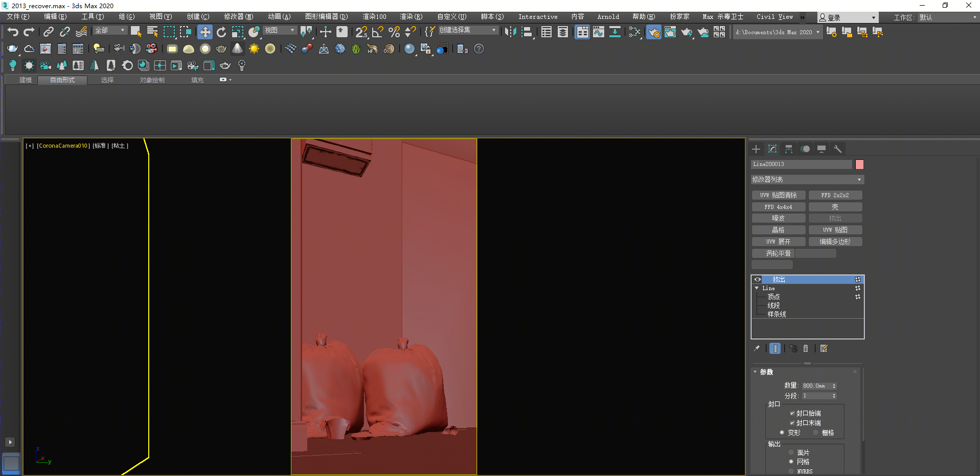Apply the FFD 4x4x4 modifier button
The height and width of the screenshot is (476, 980).
coord(778,207)
